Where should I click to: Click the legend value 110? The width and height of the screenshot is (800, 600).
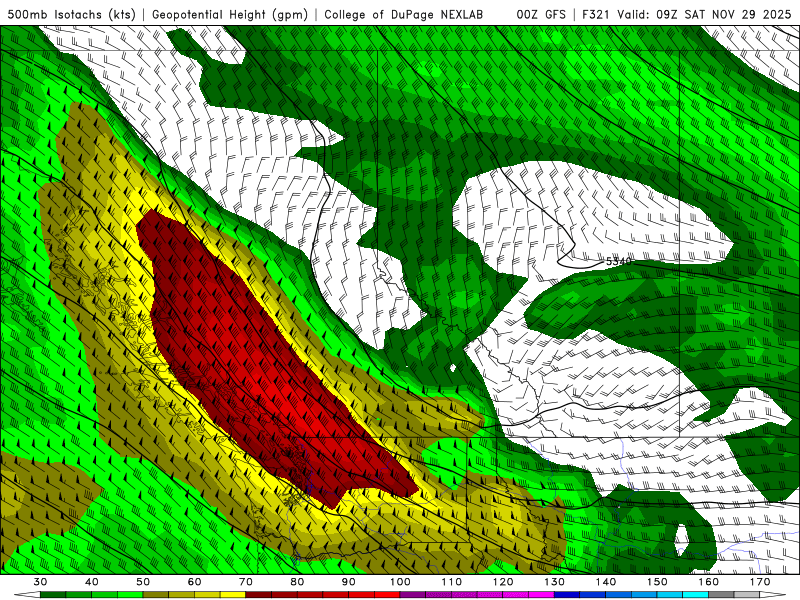click(452, 582)
